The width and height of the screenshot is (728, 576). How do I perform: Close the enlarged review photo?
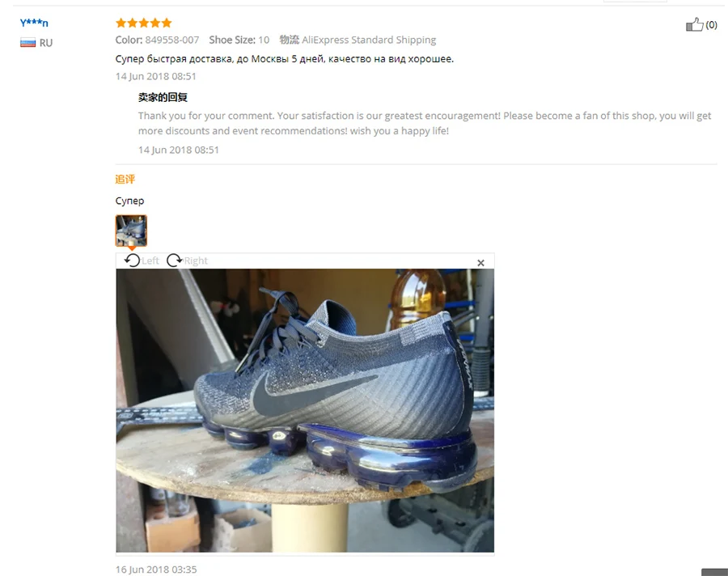point(480,263)
